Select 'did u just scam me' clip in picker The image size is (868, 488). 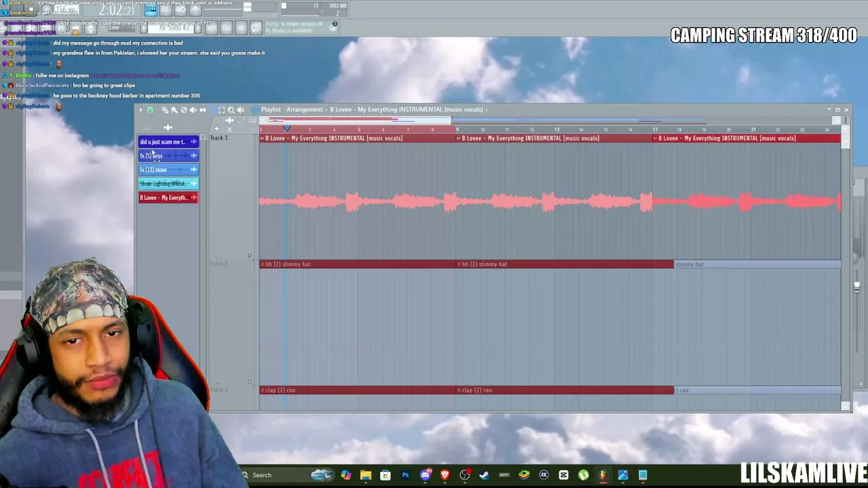(168, 142)
